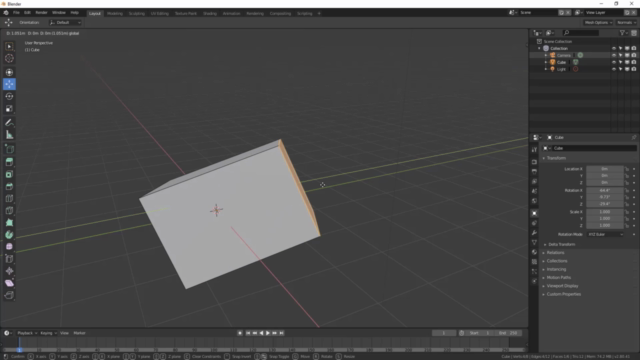Hide the Cube in viewport via eye icon

coord(613,62)
